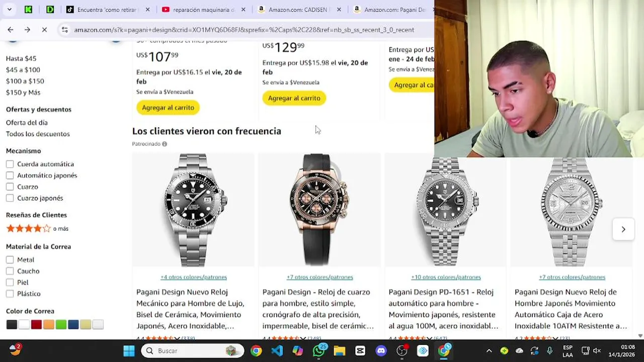Open '+10 otros colores/patrones' link
This screenshot has height=362, width=644.
446,277
